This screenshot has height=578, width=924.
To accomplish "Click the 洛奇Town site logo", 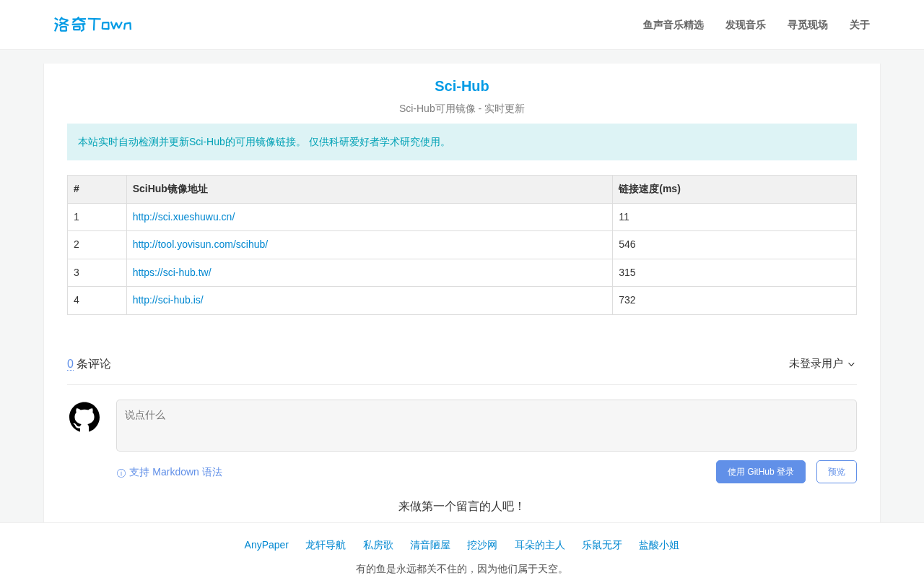I will coord(92,25).
